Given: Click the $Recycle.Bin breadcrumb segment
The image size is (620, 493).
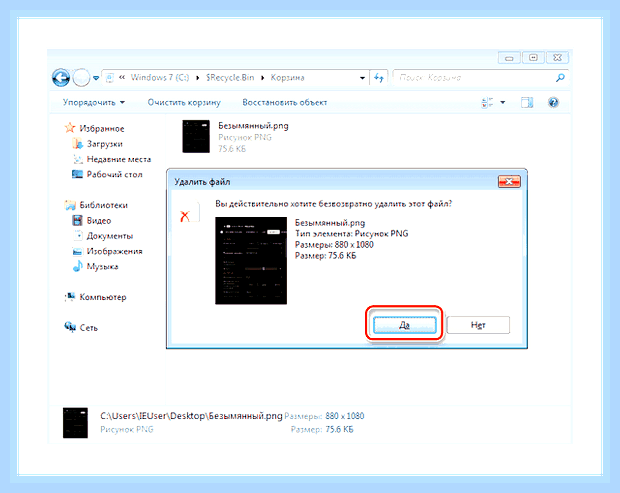Looking at the screenshot, I should tap(230, 77).
